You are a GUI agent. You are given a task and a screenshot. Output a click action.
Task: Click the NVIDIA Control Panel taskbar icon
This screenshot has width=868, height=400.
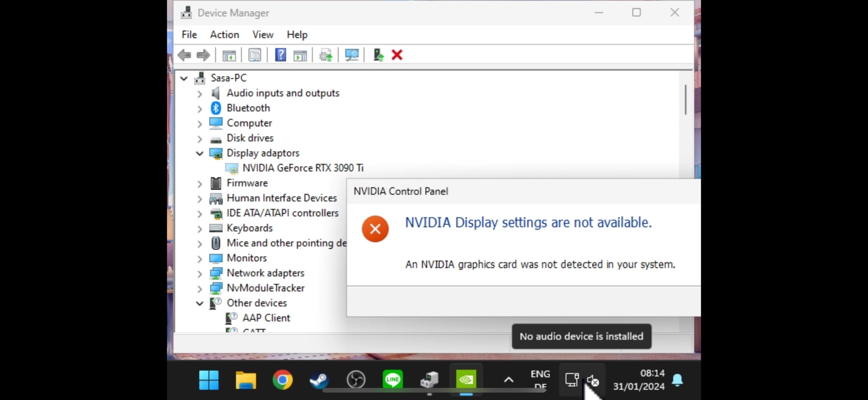(466, 380)
